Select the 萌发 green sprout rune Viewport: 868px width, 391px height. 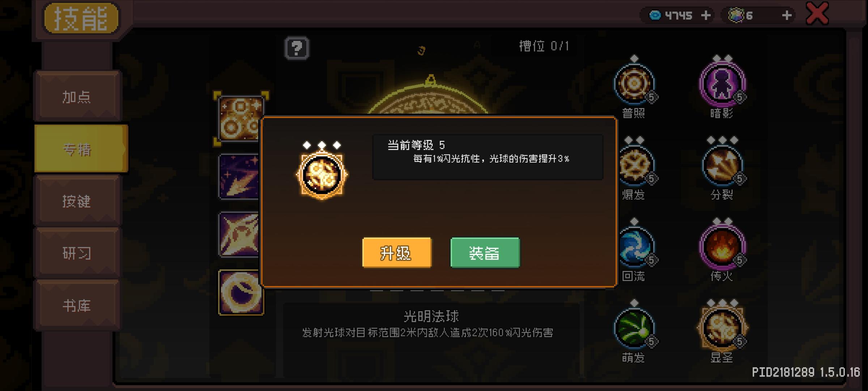pyautogui.click(x=634, y=328)
